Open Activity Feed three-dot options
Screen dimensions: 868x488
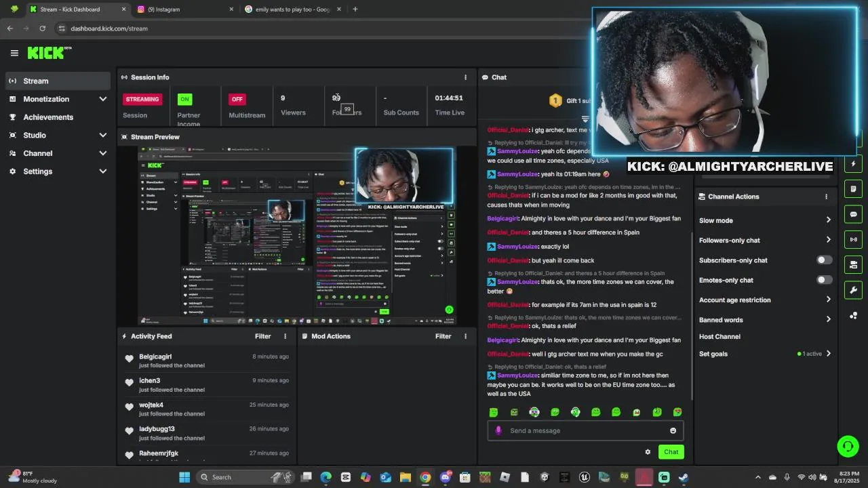[285, 336]
